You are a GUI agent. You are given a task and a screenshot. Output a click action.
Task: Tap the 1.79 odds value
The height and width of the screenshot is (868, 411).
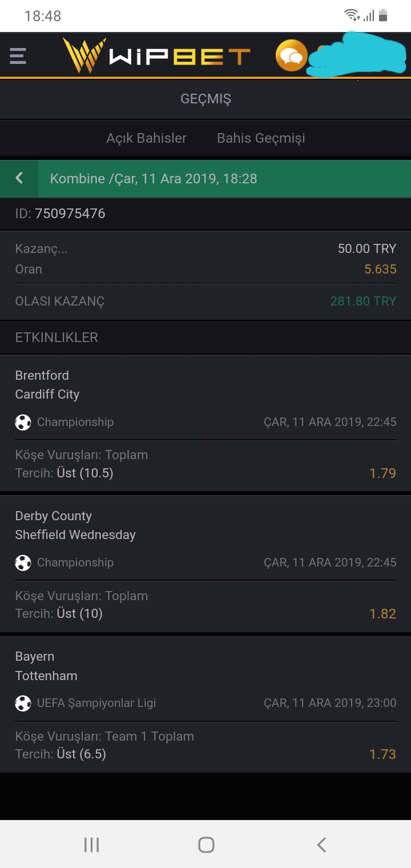coord(382,473)
